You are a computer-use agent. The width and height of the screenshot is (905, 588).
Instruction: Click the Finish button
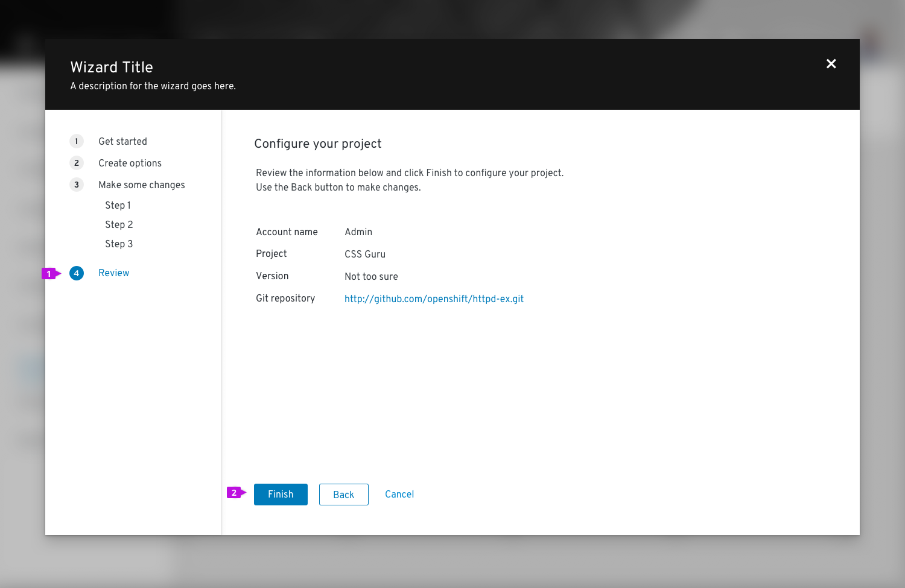281,495
